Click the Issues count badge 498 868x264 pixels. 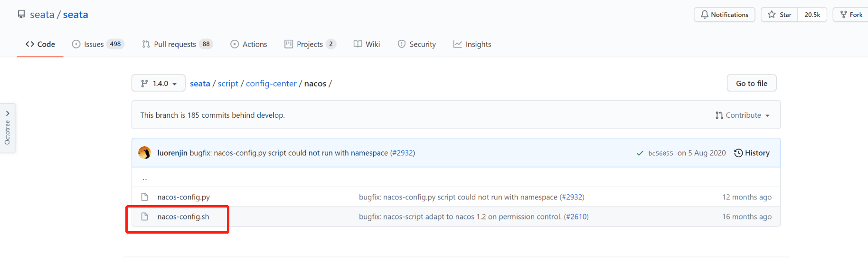(115, 44)
